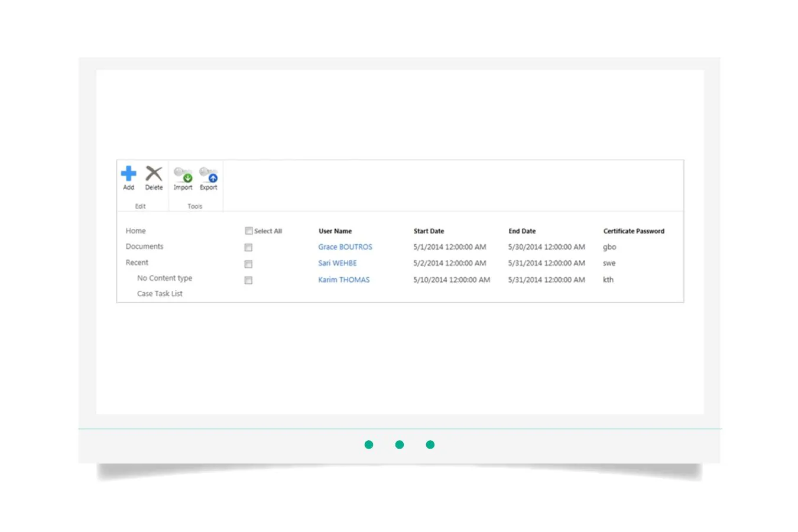Tick the checkbox for Karim THOMAS
Viewport: 798px width, 532px height.
coord(248,280)
